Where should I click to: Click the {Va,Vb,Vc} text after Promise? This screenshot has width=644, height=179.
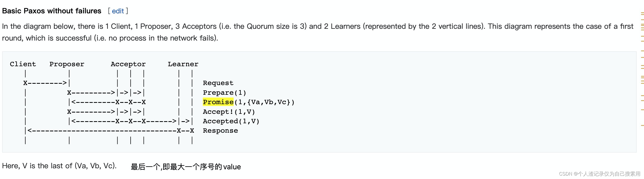(x=269, y=102)
